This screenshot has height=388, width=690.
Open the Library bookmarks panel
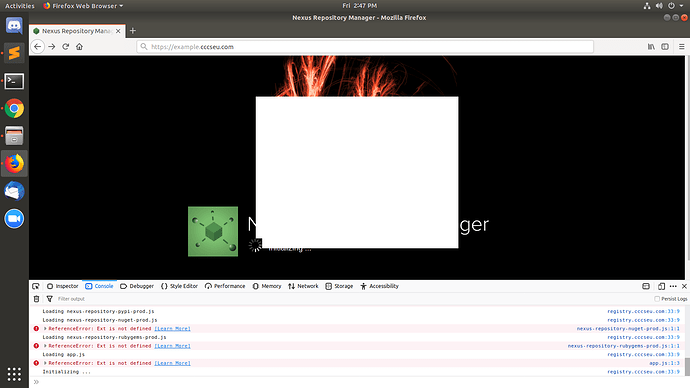point(651,47)
